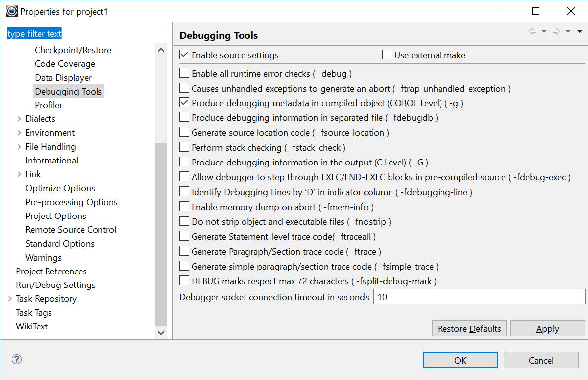Open the back arrow history dropdown
The image size is (588, 380).
click(x=544, y=31)
